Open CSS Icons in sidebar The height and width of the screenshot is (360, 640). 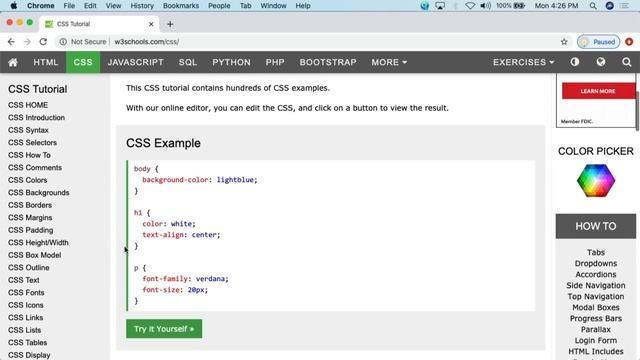[26, 305]
